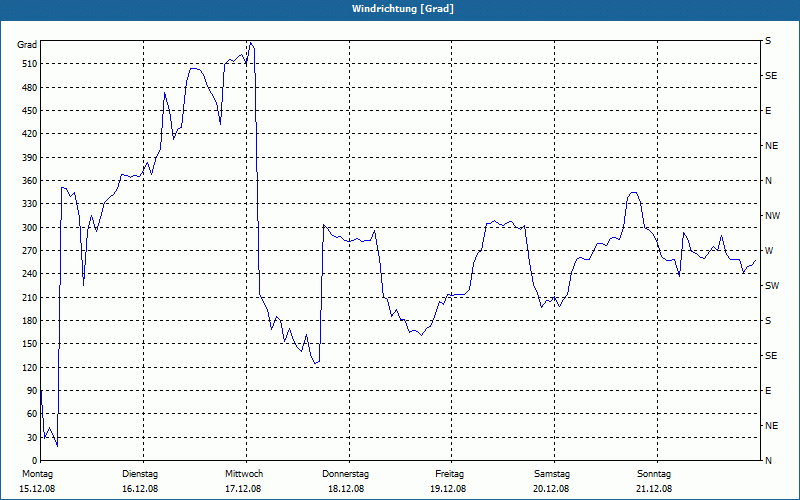
Task: Click the SE compass label at the 480 line
Action: [x=771, y=76]
